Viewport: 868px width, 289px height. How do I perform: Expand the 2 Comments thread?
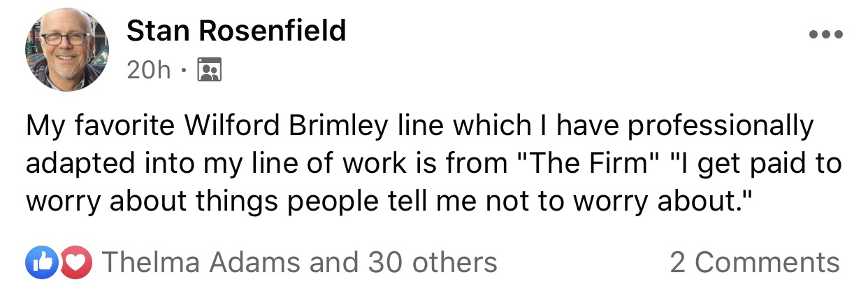click(x=755, y=262)
